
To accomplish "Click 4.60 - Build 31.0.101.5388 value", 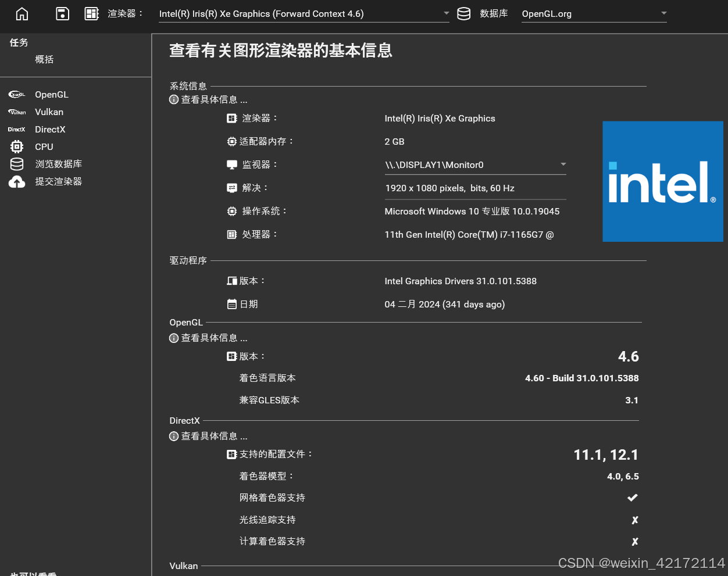I will [x=582, y=378].
